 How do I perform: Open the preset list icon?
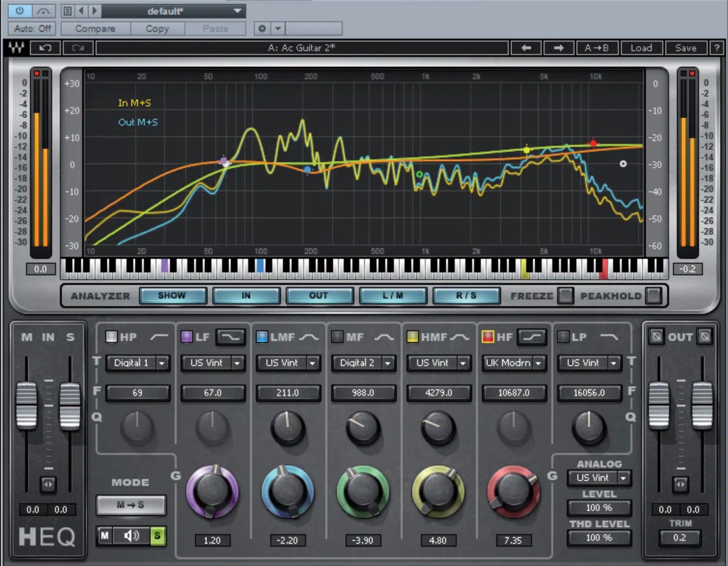click(x=68, y=11)
